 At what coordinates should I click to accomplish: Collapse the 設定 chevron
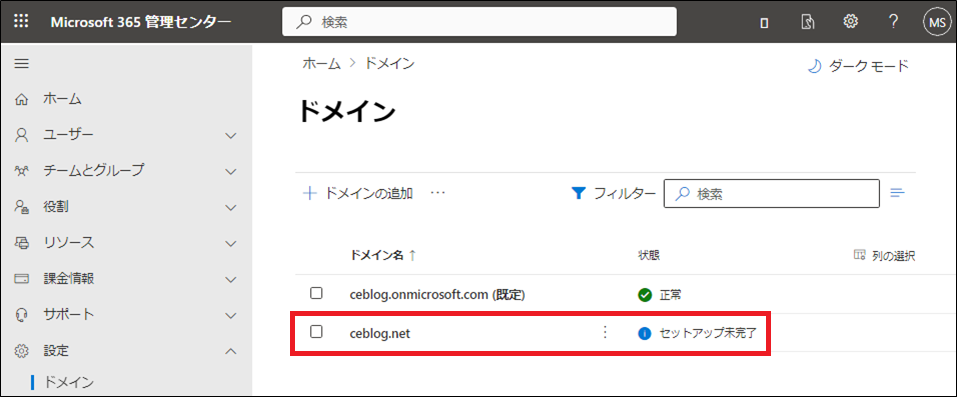click(x=231, y=351)
